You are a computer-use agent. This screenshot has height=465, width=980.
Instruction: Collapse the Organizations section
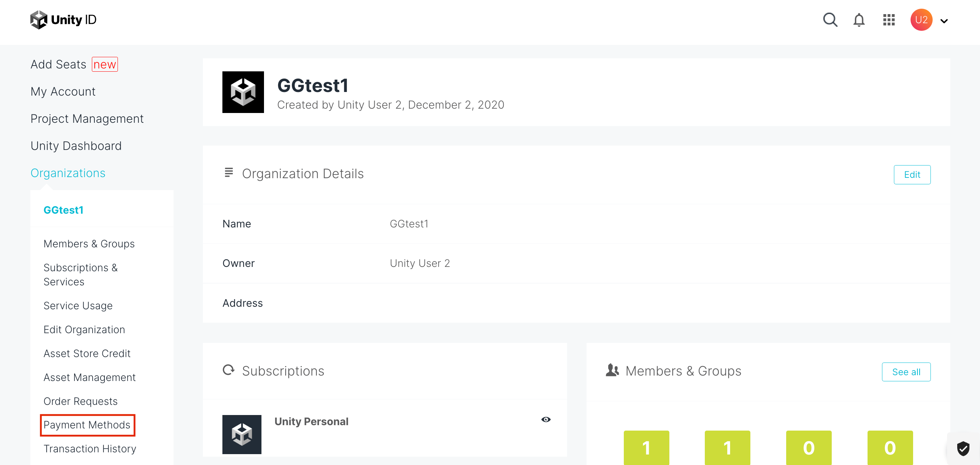[x=68, y=173]
